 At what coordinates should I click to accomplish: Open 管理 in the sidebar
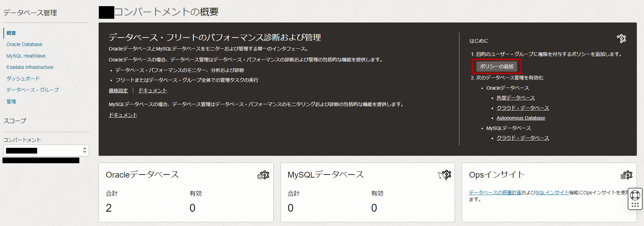pos(11,101)
